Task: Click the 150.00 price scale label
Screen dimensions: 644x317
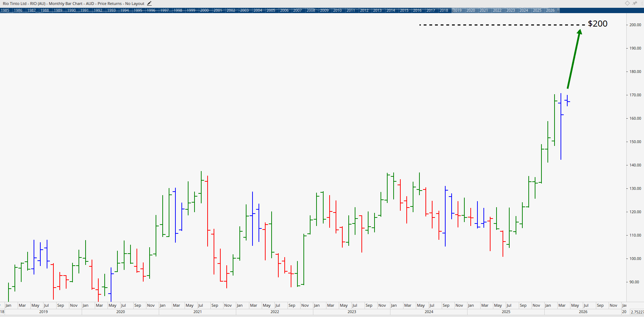Action: coord(635,142)
